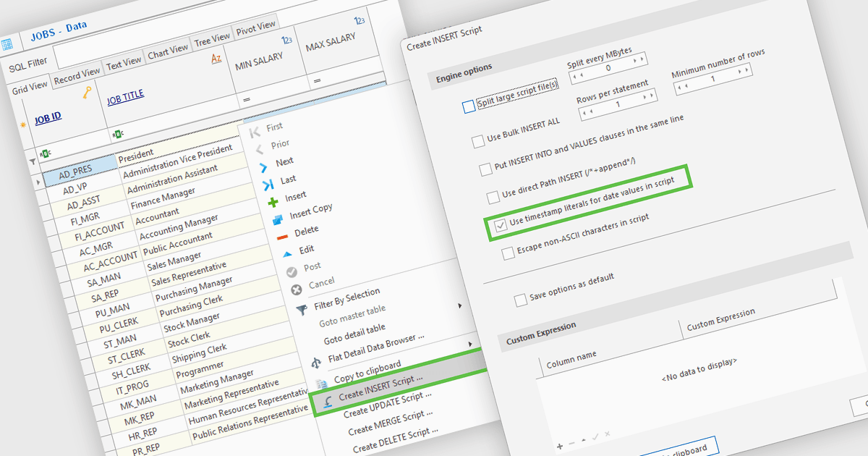The image size is (868, 456).
Task: Choose Goto detail table from context menu
Action: 354,334
